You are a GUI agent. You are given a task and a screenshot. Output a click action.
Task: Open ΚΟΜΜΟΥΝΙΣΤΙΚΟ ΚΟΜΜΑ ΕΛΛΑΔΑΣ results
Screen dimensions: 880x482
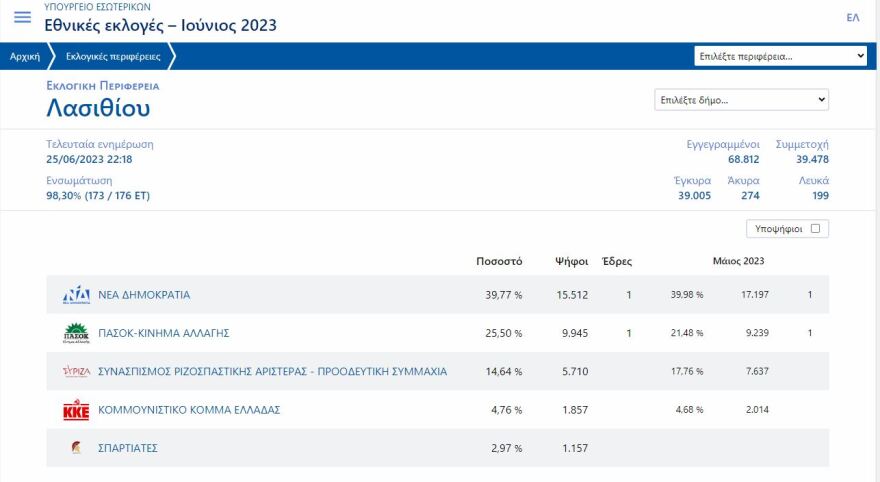click(188, 410)
